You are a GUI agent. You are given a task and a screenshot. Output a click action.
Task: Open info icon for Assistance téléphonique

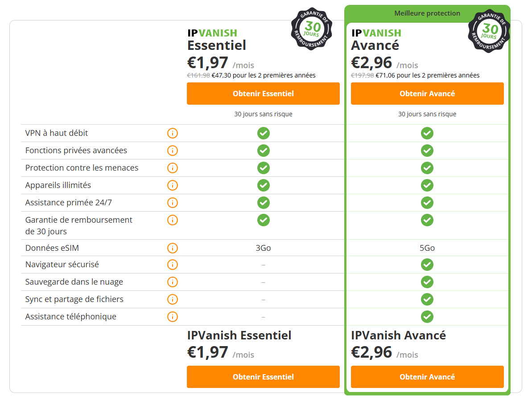173,317
